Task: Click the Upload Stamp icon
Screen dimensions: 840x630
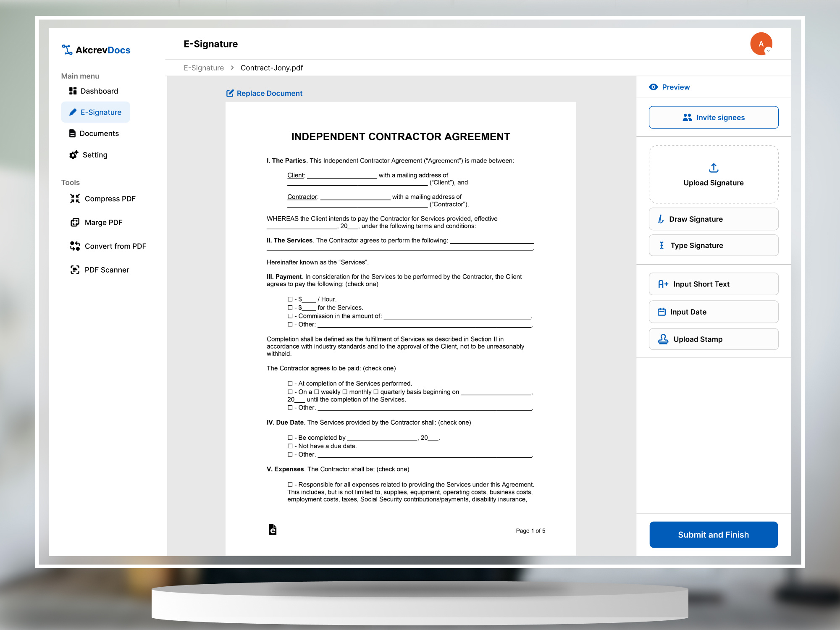Action: (x=663, y=339)
